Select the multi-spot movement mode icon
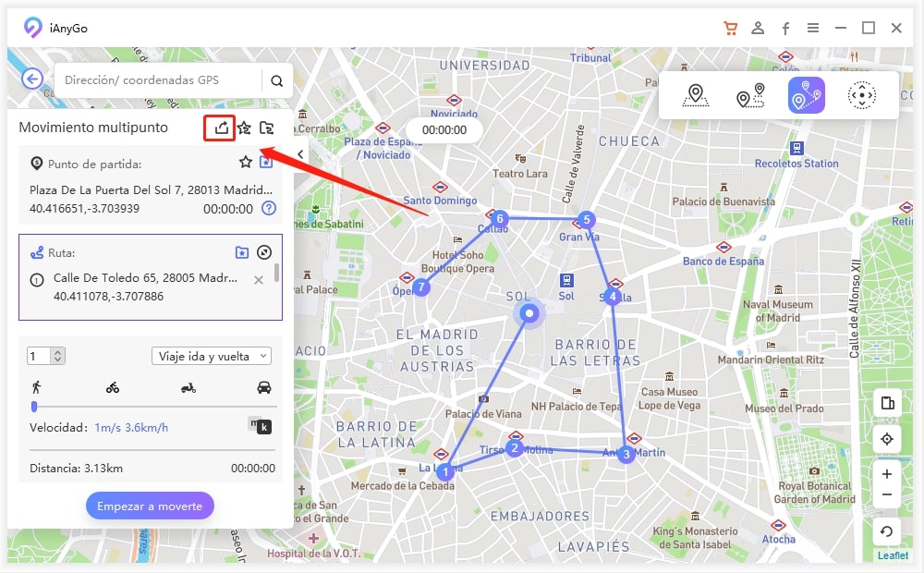 point(806,95)
